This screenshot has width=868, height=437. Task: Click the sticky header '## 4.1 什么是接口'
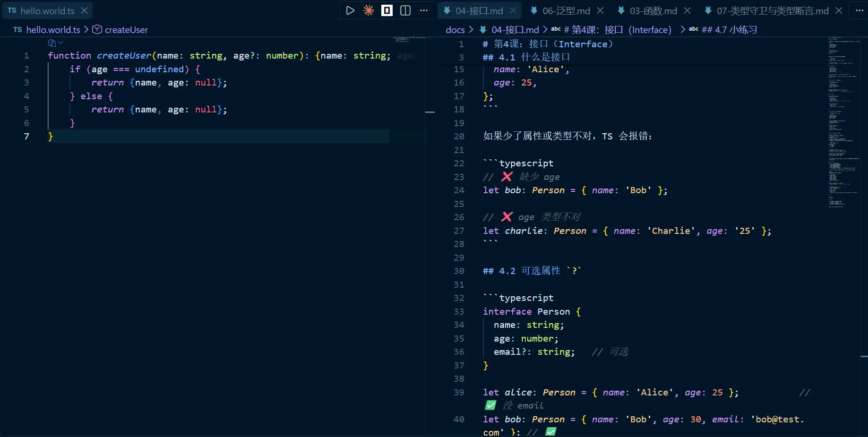point(526,57)
